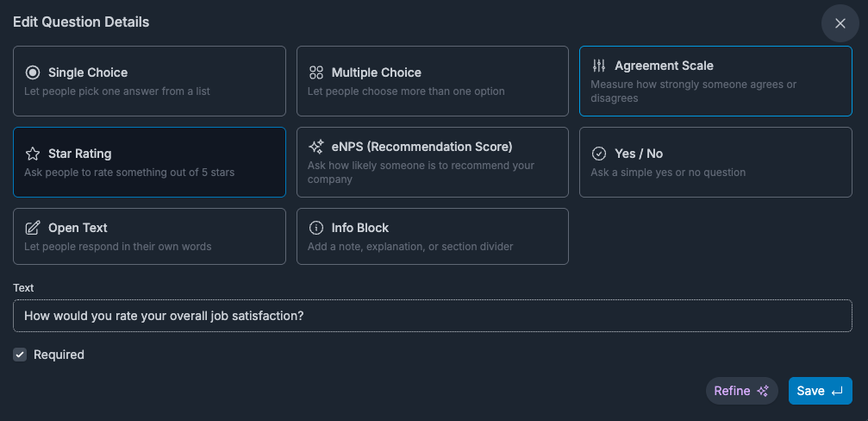This screenshot has width=868, height=421.
Task: Click the Multiple Choice grid icon
Action: [316, 72]
